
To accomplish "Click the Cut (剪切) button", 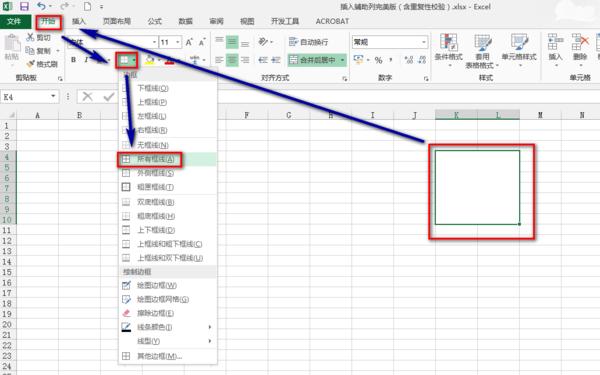I will [39, 38].
